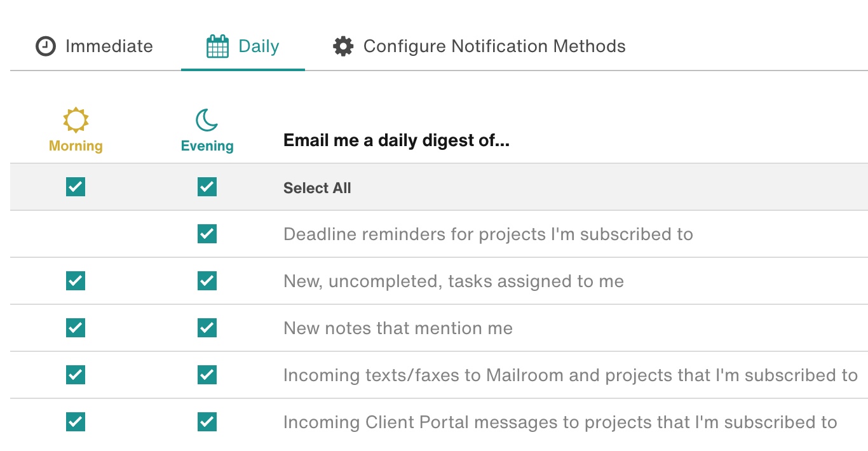Toggle Evening new uncompleted tasks checkbox
868x451 pixels.
coord(207,281)
